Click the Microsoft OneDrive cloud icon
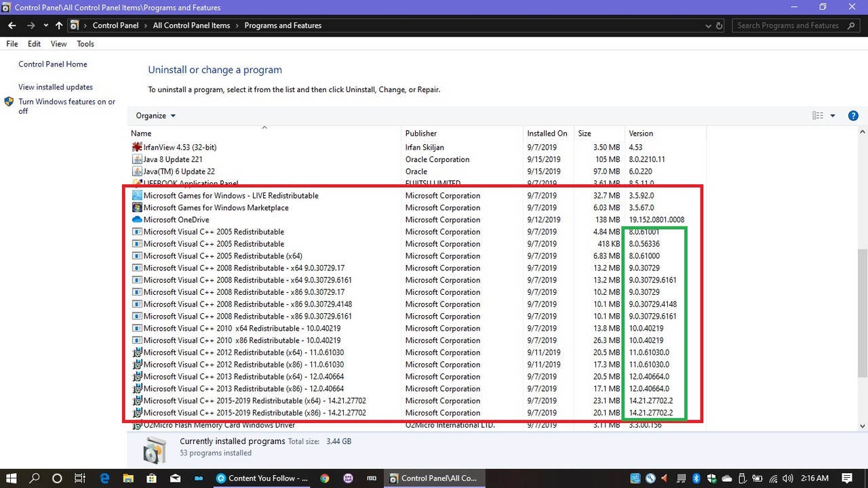 coord(137,220)
